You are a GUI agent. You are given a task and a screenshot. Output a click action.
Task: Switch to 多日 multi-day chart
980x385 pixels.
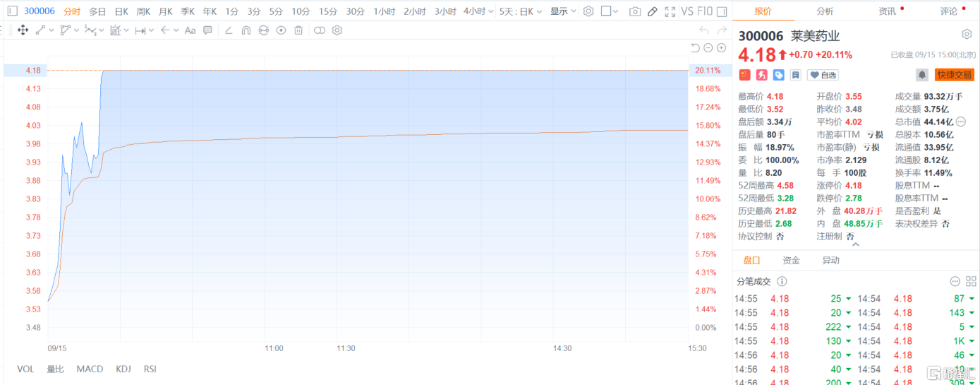click(x=97, y=11)
